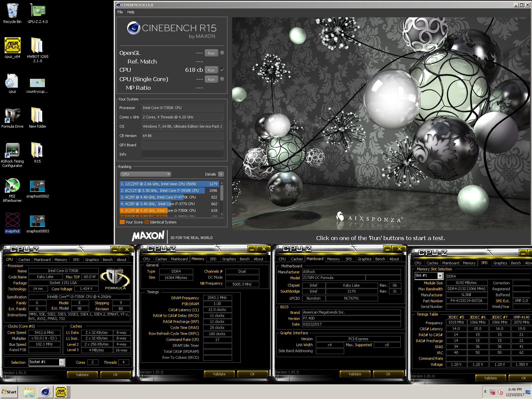Viewport: 532px width, 399px height.
Task: Select ranking entry Intel Core i7-3930K
Action: click(x=169, y=191)
